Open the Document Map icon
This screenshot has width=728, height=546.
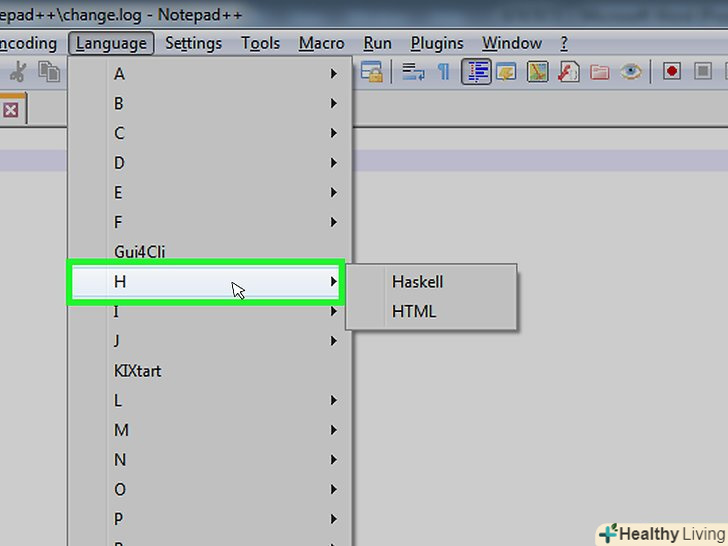point(538,72)
